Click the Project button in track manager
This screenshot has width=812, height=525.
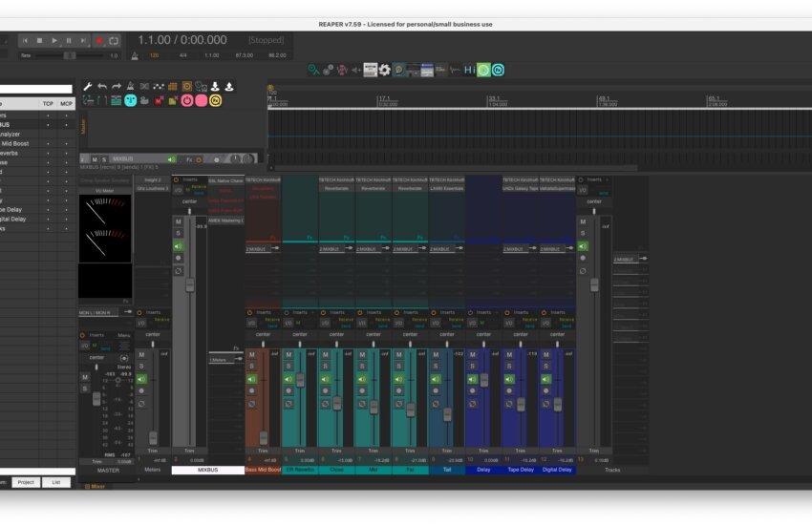point(26,482)
